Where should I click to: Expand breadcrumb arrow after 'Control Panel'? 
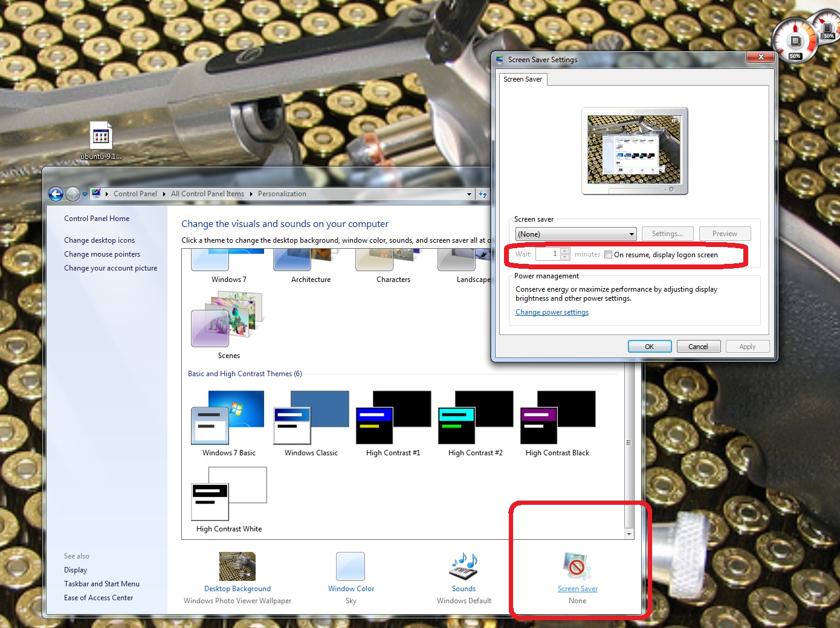click(164, 194)
